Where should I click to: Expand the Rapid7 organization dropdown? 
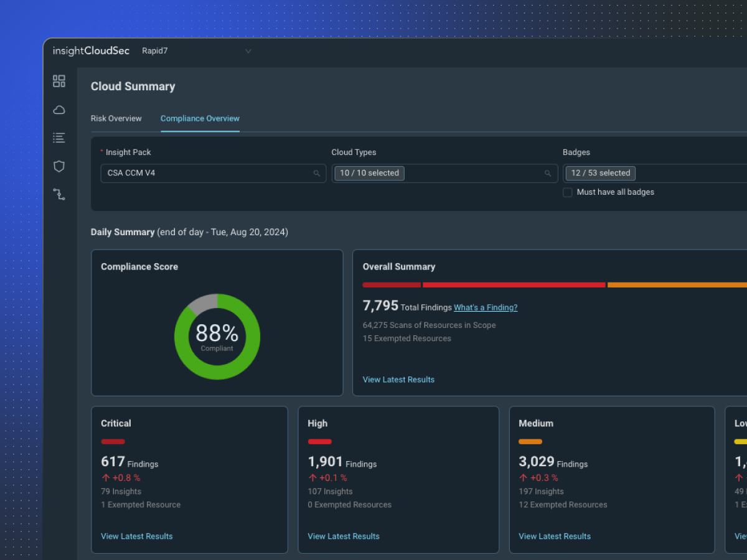click(248, 51)
